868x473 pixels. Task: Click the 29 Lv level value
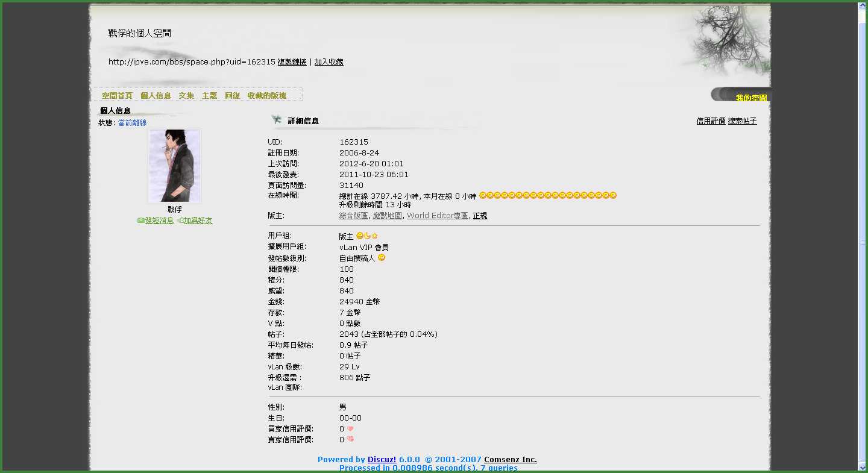(350, 367)
